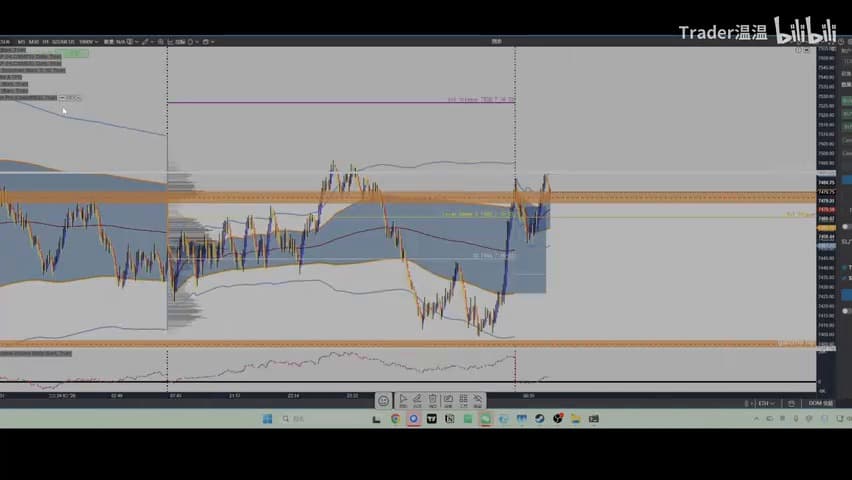Click the first indicator label at chart top left
Image resolution: width=852 pixels, height=480 pixels.
pos(13,50)
